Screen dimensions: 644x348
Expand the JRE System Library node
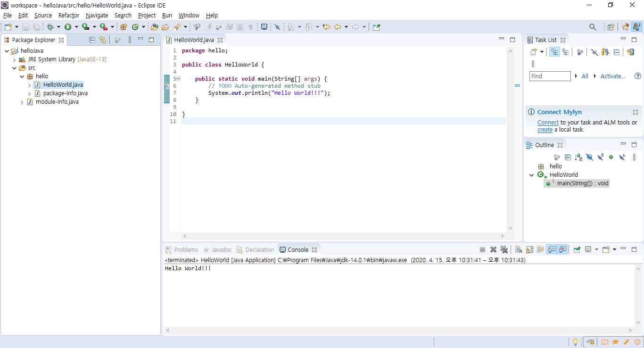tap(15, 59)
